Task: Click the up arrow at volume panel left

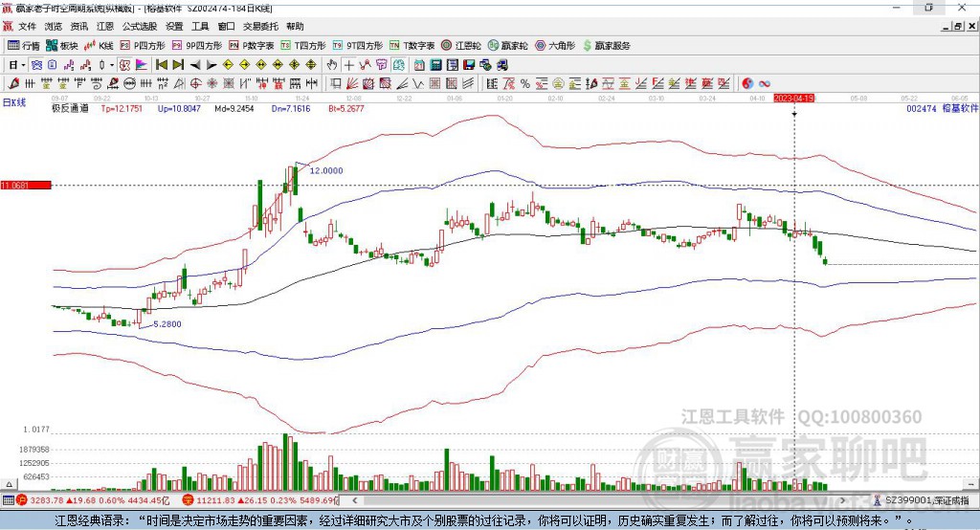Action: pyautogui.click(x=9, y=484)
